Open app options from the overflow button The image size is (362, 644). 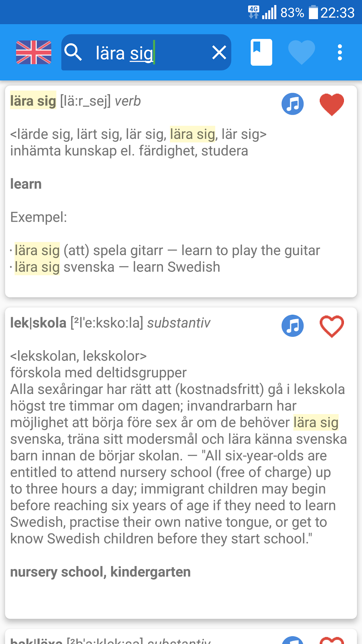coord(340,52)
